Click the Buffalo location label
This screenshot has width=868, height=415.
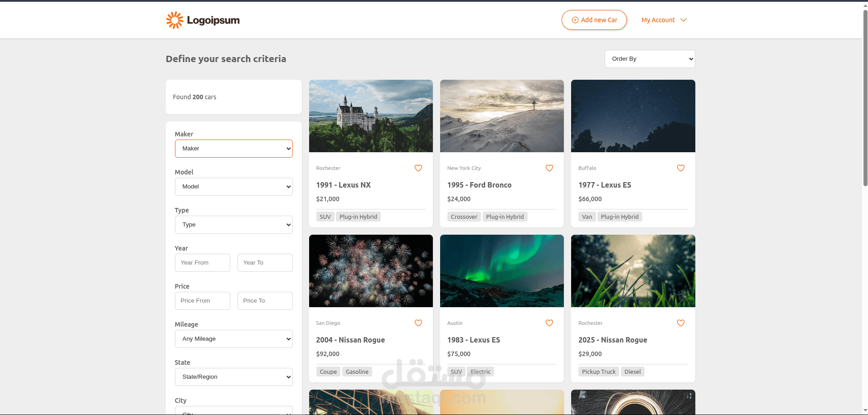587,168
